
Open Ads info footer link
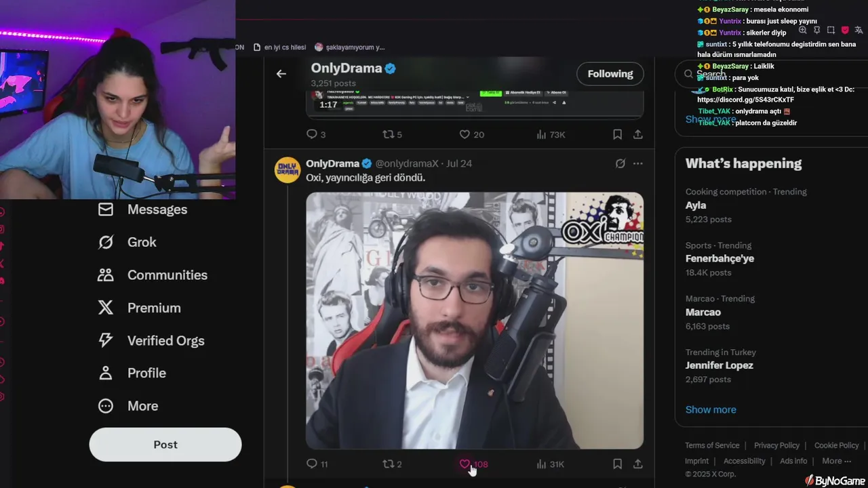(793, 461)
